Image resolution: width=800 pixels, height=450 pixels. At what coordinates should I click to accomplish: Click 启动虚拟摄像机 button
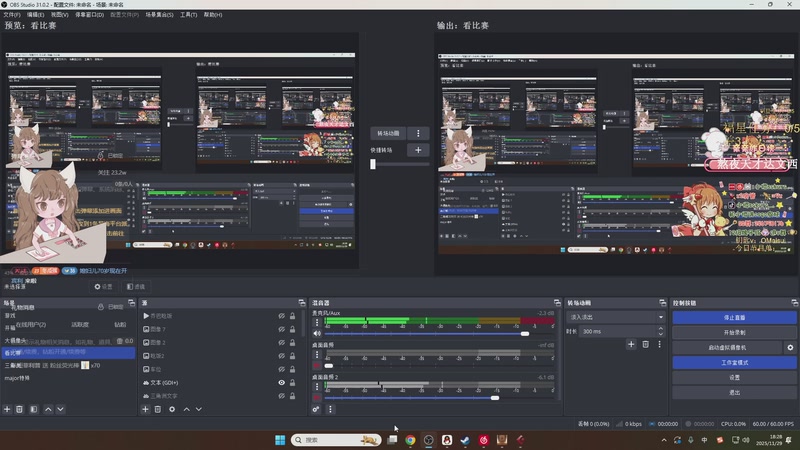tap(727, 347)
